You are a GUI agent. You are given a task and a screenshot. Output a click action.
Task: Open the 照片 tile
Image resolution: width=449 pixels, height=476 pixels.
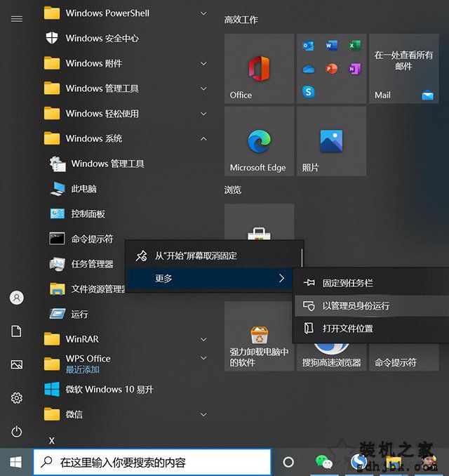pos(331,141)
